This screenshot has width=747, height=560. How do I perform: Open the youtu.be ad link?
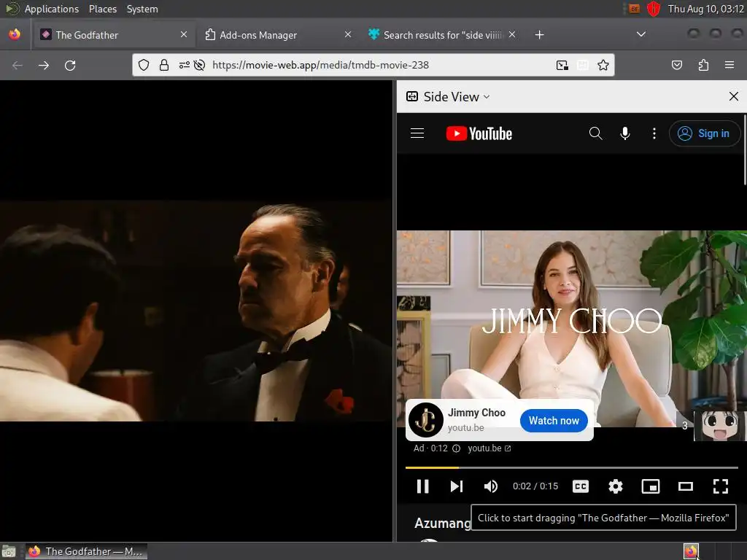[489, 448]
